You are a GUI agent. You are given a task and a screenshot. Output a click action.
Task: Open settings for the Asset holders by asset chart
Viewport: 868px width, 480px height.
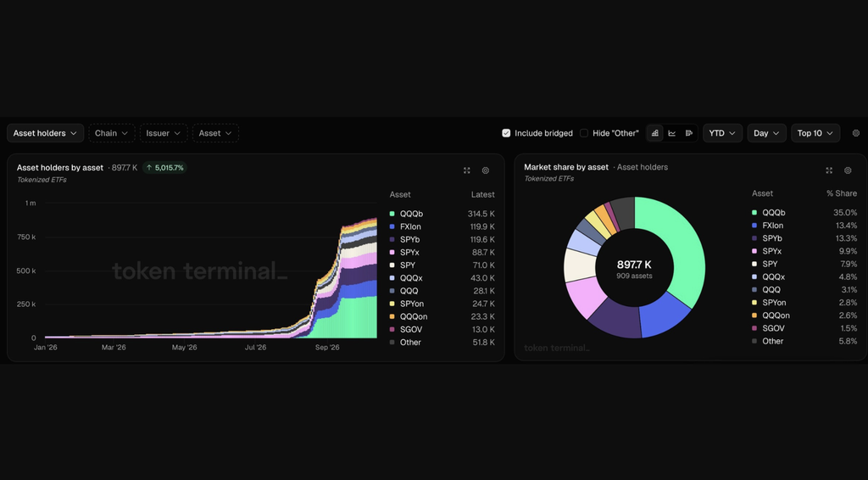coord(486,170)
